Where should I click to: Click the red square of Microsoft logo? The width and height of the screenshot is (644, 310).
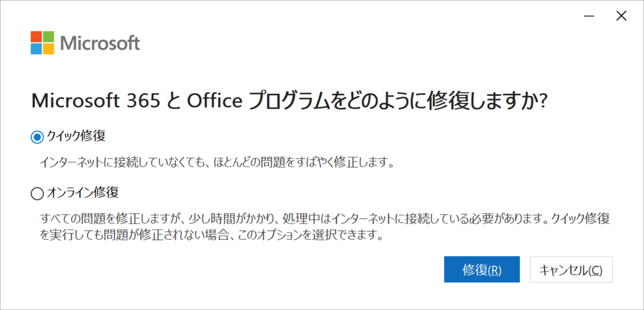click(36, 37)
